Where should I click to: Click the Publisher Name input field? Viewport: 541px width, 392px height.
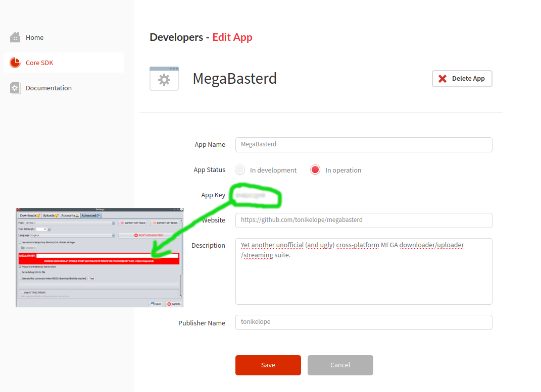[364, 322]
